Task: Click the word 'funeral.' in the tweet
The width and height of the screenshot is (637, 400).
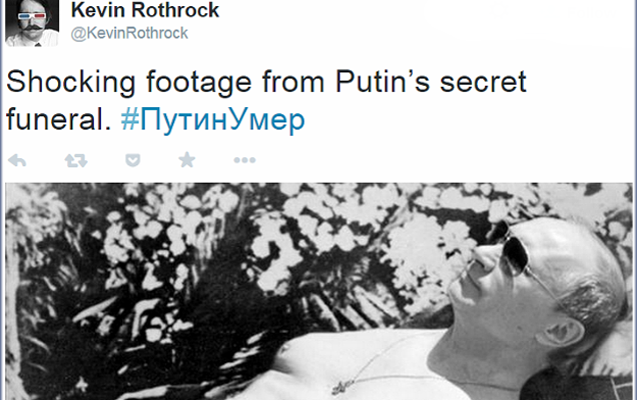Action: coord(58,120)
